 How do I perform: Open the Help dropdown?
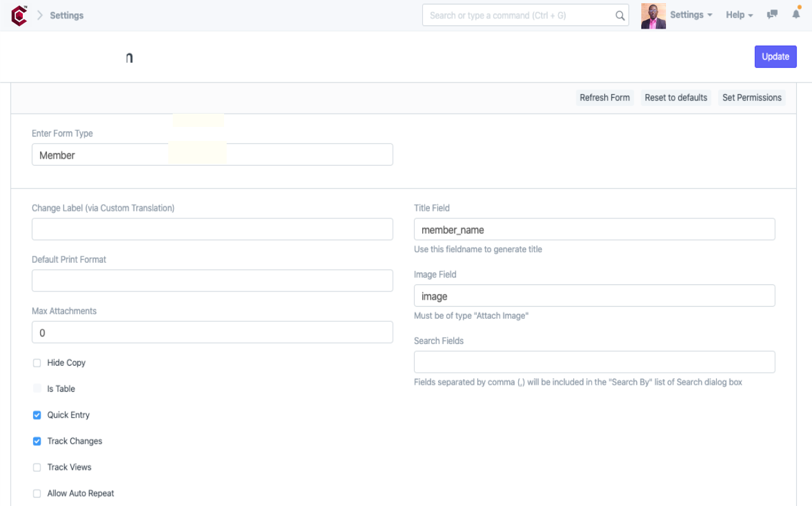point(738,15)
